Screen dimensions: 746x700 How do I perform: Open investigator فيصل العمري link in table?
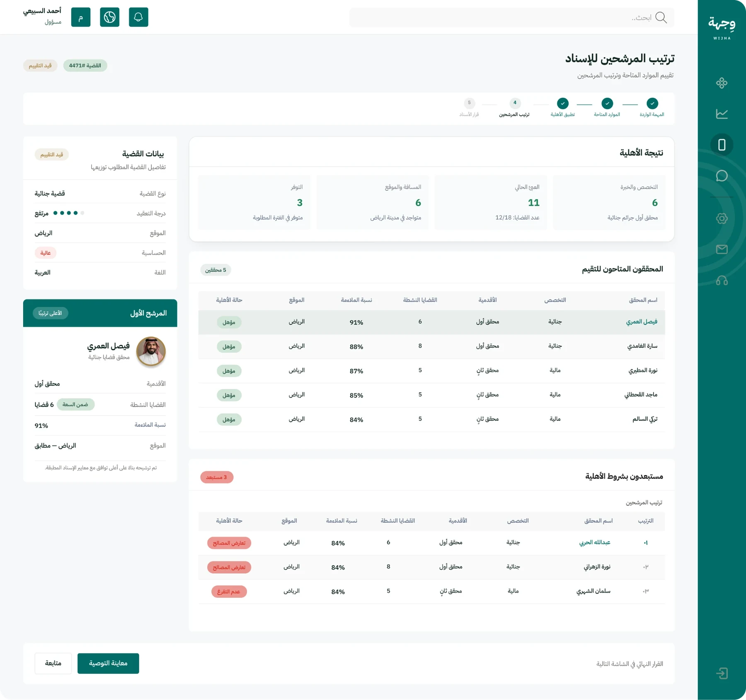pyautogui.click(x=642, y=322)
